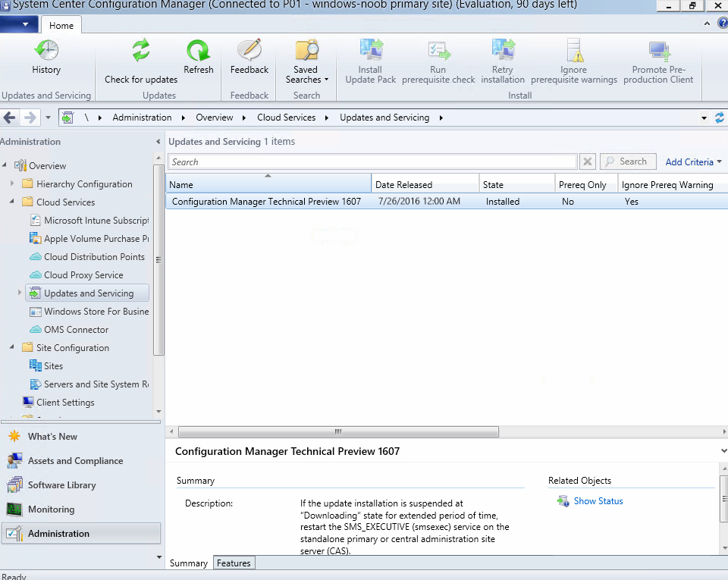
Task: Open Assets and Compliance workspace
Action: tap(81, 461)
